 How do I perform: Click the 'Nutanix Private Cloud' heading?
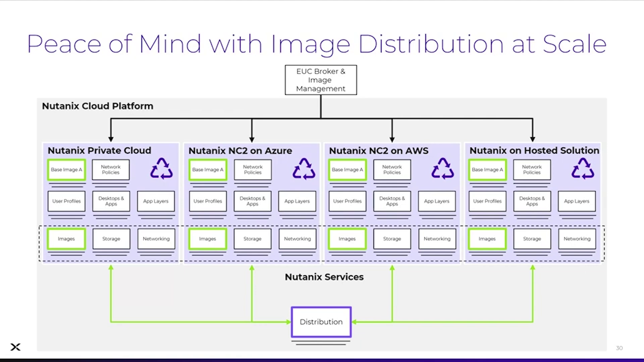click(99, 150)
